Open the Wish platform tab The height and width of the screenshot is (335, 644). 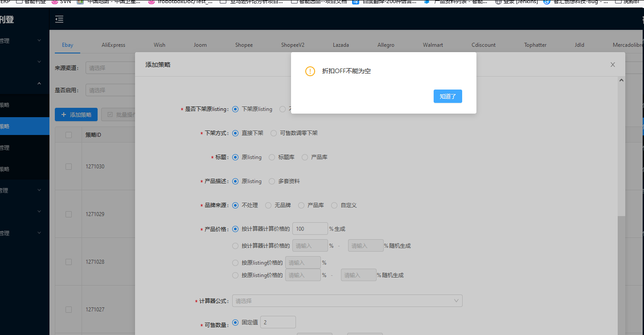160,45
